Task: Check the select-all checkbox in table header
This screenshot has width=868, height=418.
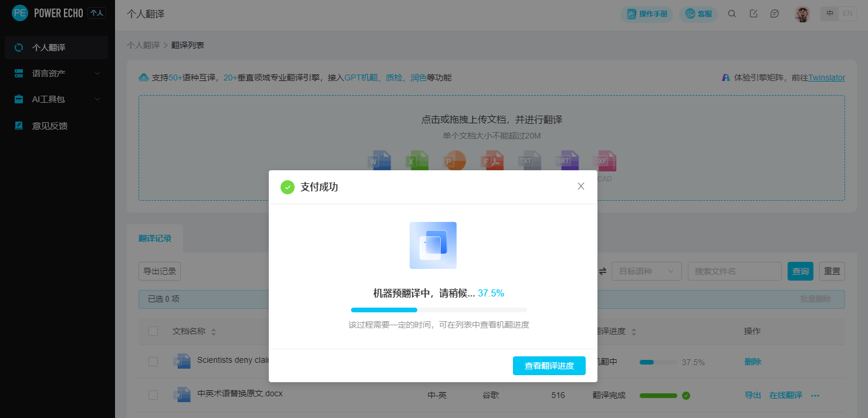Action: click(153, 331)
